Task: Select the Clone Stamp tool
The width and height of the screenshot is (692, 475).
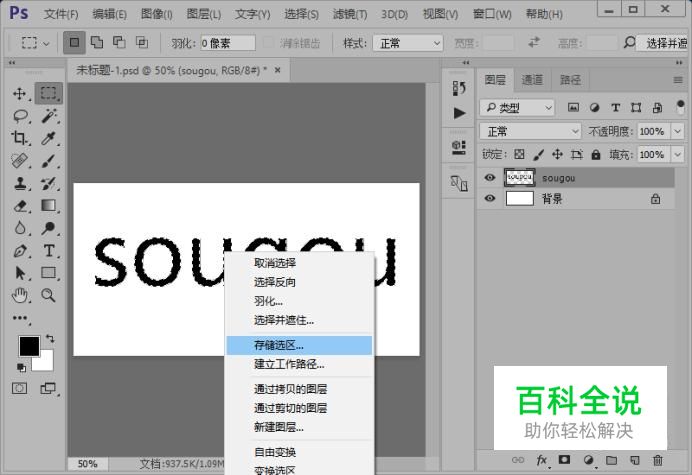Action: [19, 183]
